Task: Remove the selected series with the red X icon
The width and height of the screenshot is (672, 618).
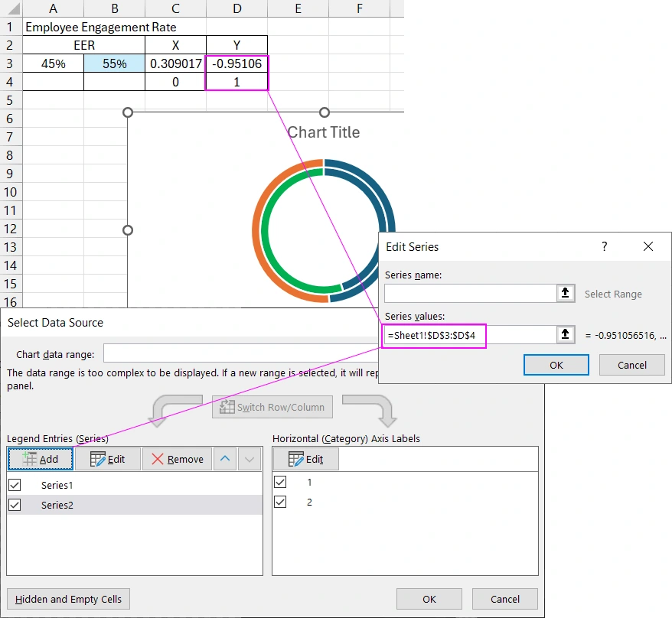Action: point(158,459)
